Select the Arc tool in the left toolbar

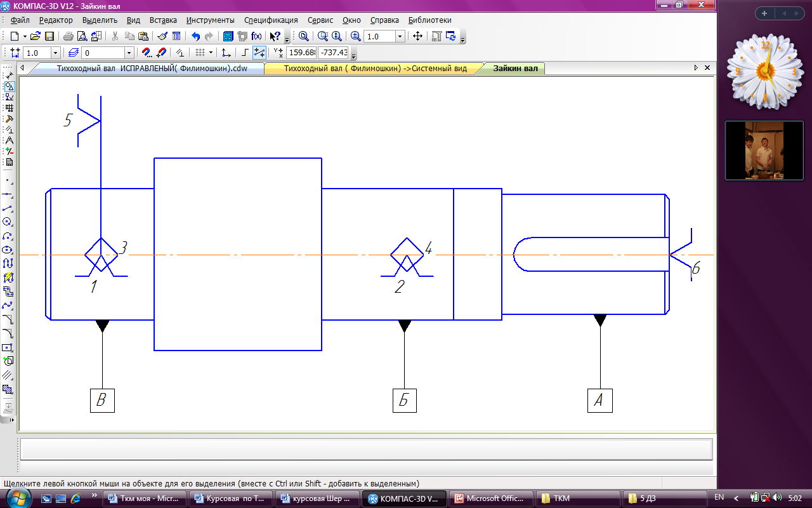(9, 236)
